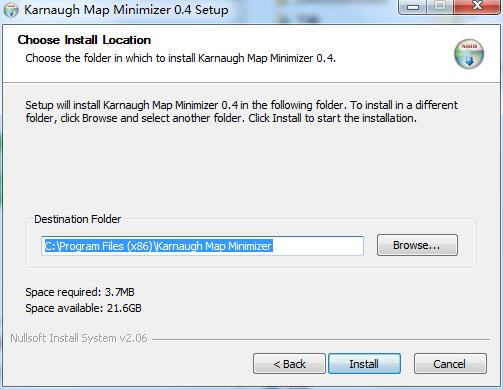
Task: Cancel the setup wizard
Action: [450, 364]
